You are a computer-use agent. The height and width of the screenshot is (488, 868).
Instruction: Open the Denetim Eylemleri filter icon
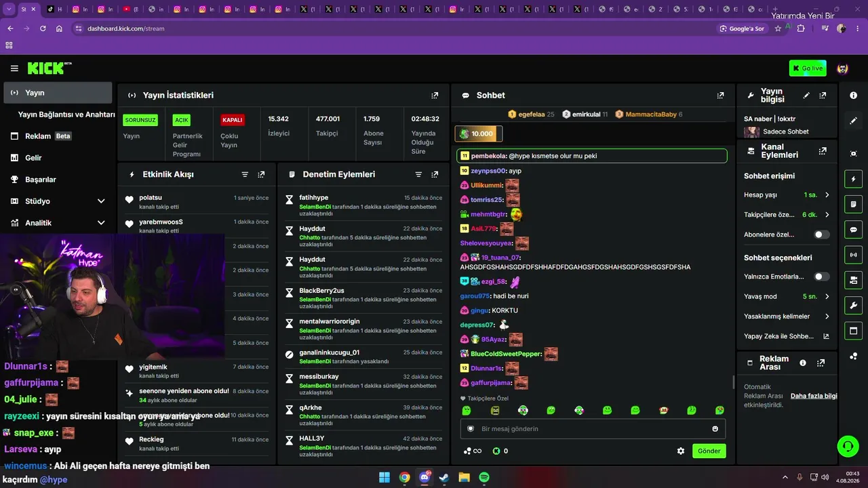(418, 174)
